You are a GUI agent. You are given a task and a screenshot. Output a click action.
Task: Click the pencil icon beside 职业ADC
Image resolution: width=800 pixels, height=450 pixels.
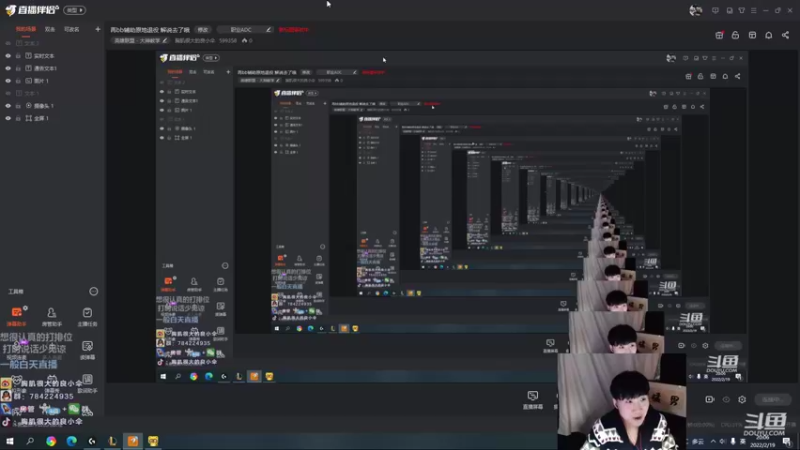(x=268, y=30)
